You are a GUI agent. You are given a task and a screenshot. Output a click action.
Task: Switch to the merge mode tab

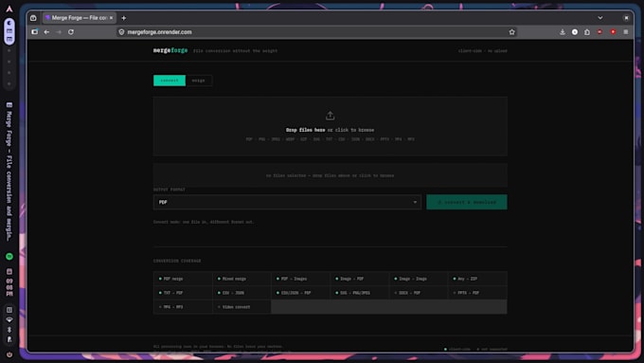point(198,81)
